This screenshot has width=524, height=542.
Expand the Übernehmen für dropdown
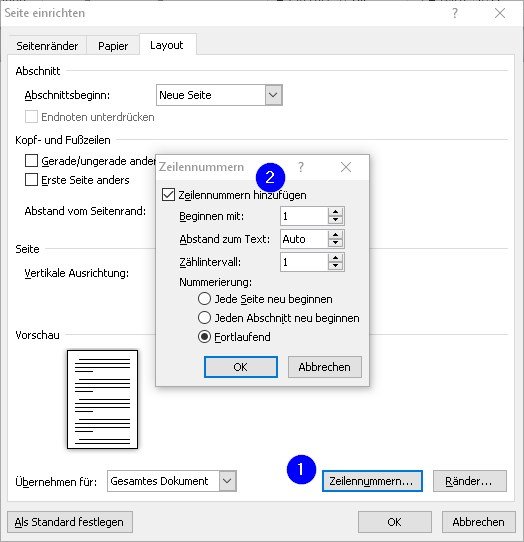pos(227,481)
